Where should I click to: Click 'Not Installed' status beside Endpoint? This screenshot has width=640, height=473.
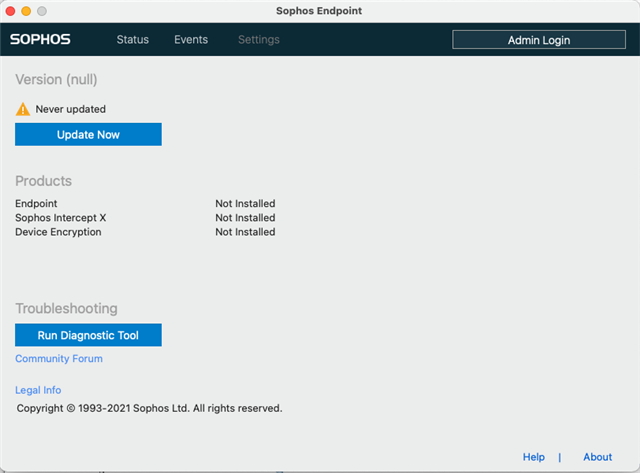[245, 203]
